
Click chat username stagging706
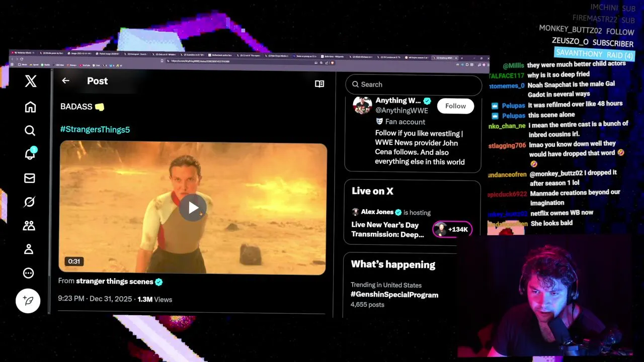(507, 145)
